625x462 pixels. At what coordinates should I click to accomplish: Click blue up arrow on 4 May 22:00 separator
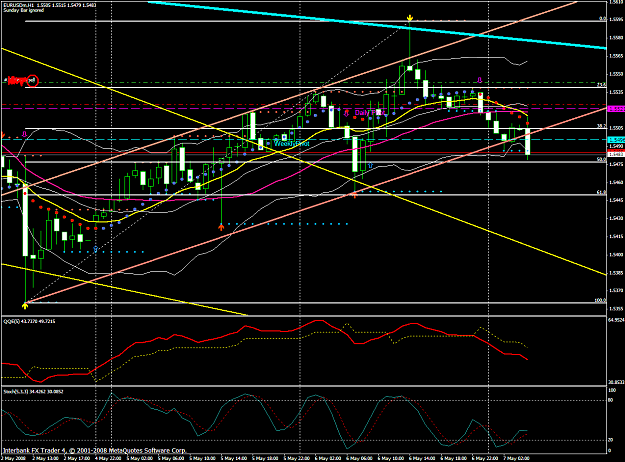tap(96, 250)
